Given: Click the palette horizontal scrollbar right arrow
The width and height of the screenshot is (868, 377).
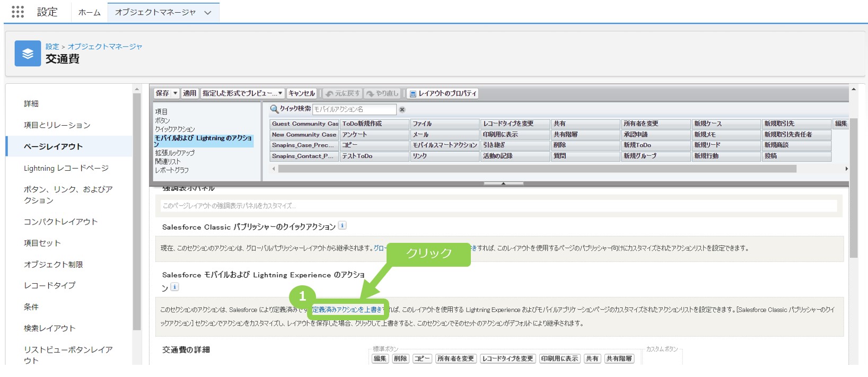Looking at the screenshot, I should (x=846, y=169).
